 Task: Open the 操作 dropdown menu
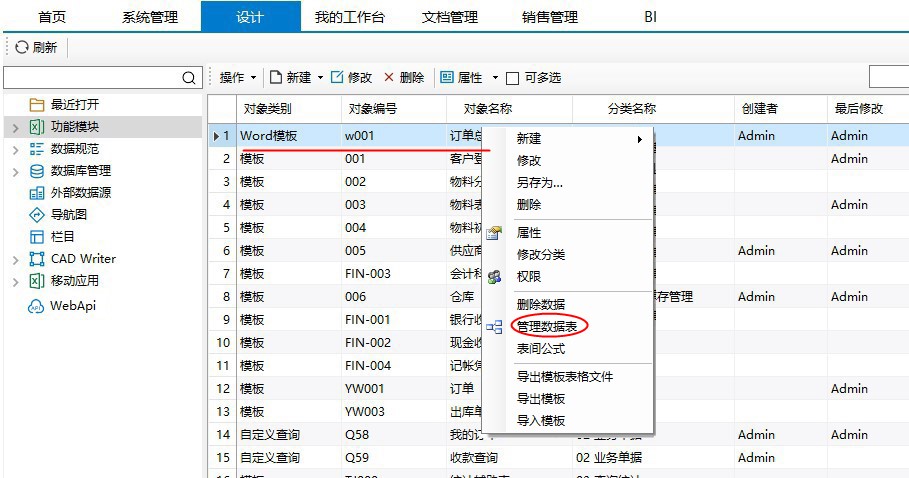(238, 77)
